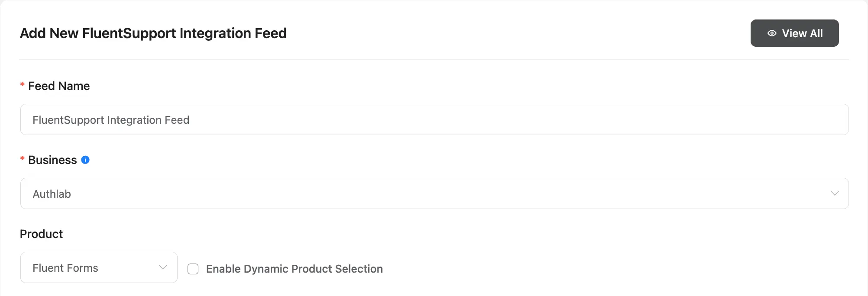Select the Product selector under Product label
The image size is (868, 296).
[98, 267]
